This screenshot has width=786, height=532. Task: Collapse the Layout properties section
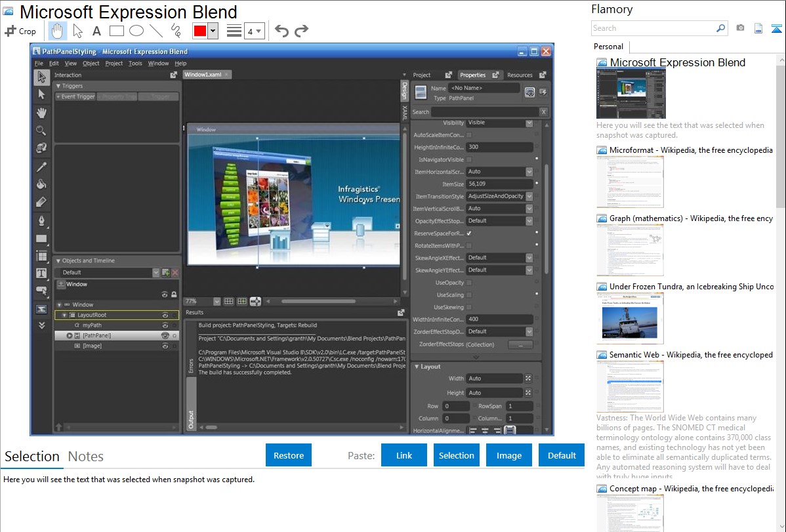(x=417, y=367)
